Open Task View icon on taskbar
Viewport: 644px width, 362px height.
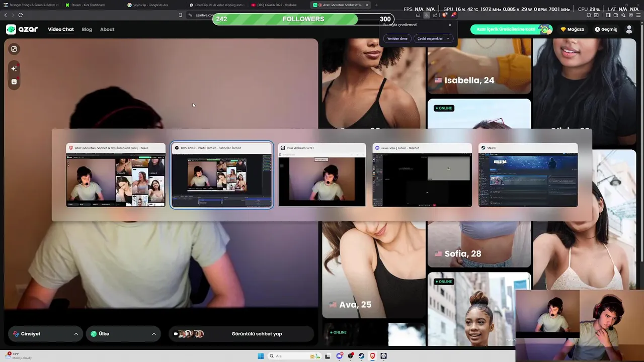click(x=328, y=356)
